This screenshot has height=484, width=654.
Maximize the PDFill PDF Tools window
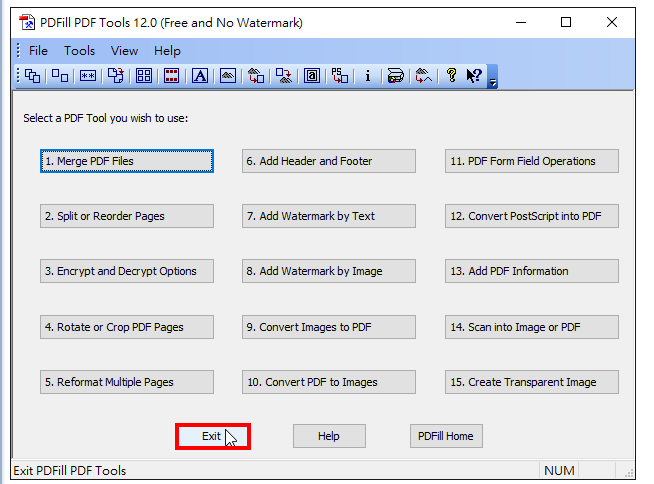(x=566, y=23)
